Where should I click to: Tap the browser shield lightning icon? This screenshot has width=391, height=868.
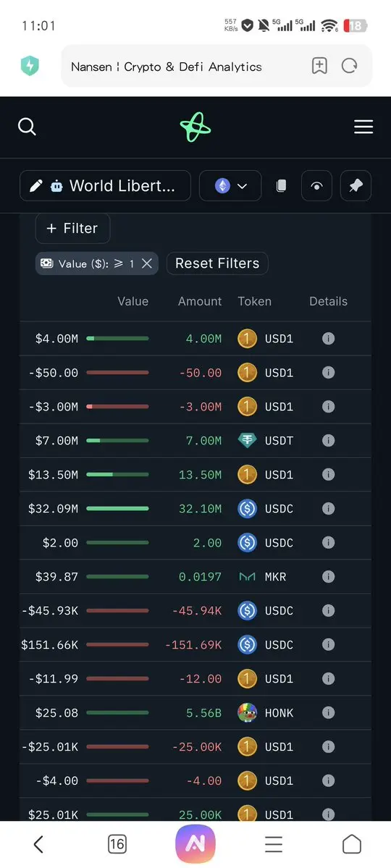click(x=30, y=67)
